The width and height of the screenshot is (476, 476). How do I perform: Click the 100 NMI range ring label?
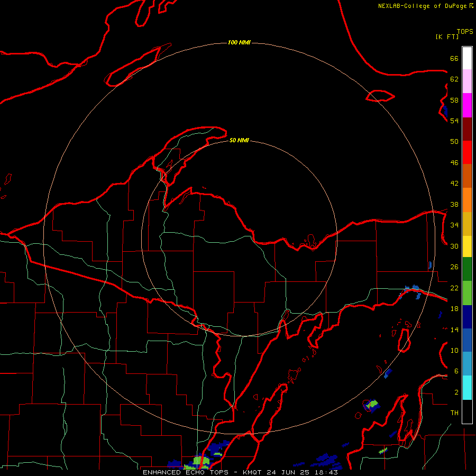[239, 42]
